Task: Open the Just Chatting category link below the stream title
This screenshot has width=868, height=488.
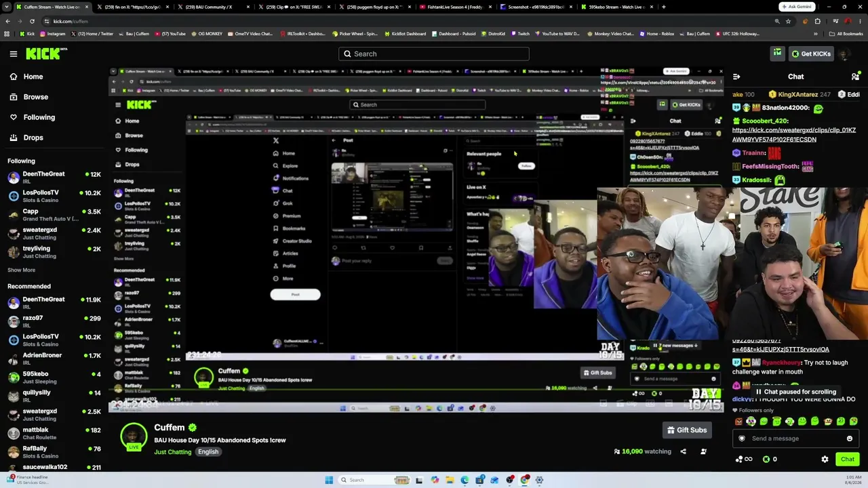Action: click(x=173, y=452)
